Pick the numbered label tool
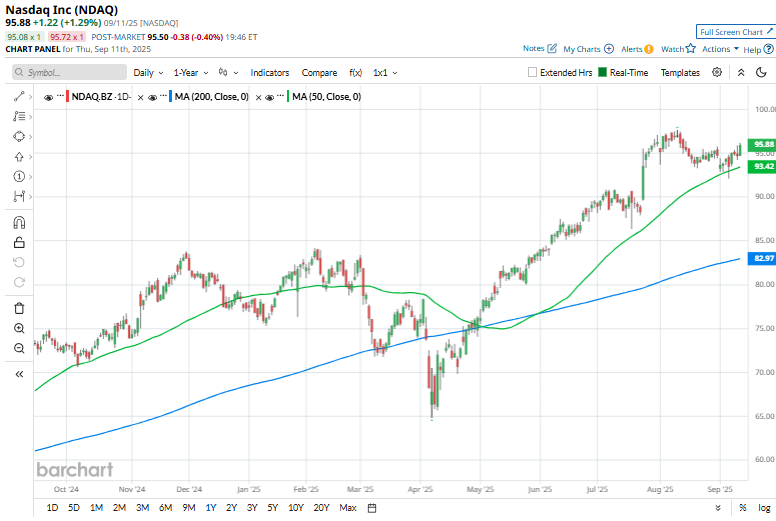Image resolution: width=776 pixels, height=521 pixels. 19,177
